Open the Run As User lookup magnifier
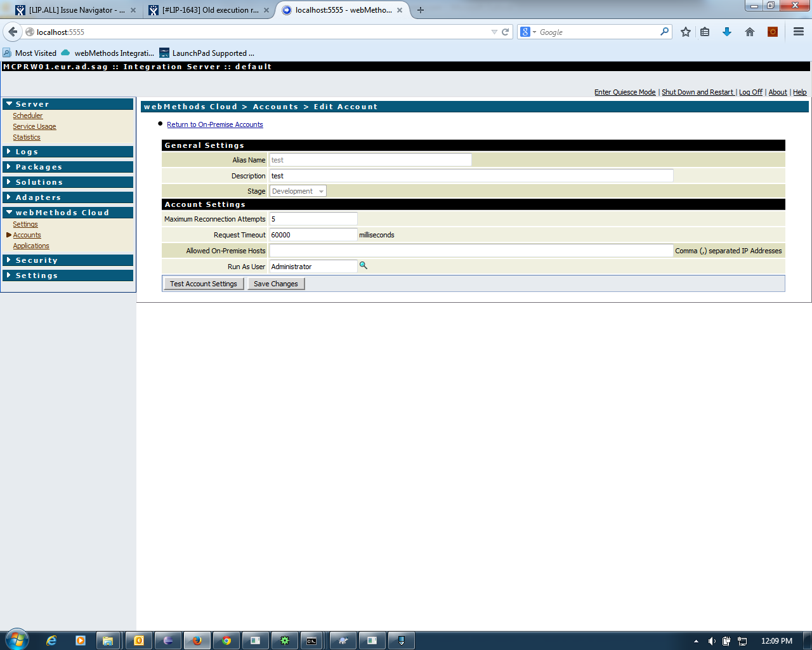 coord(363,265)
